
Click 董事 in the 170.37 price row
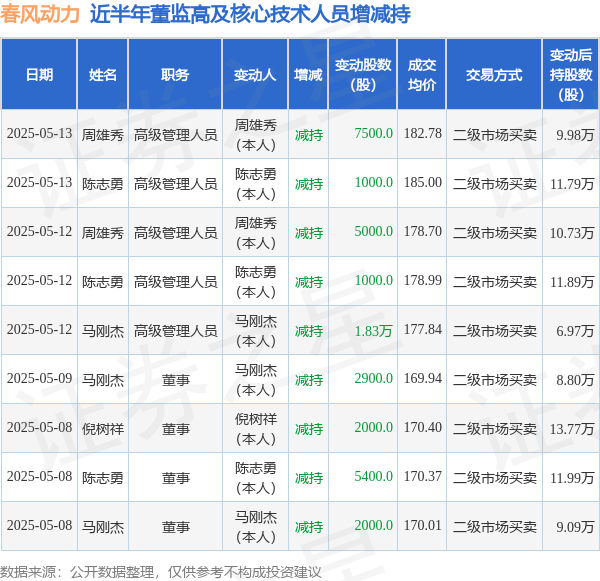pos(175,478)
